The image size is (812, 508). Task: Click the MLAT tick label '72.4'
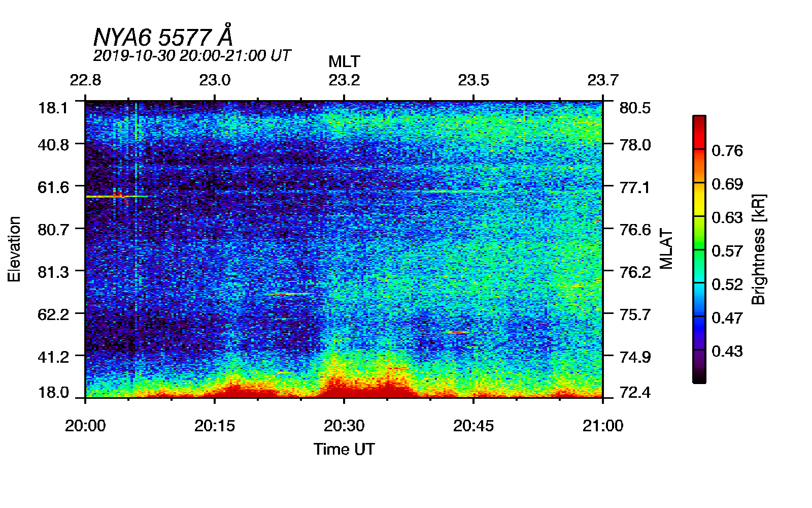pyautogui.click(x=635, y=392)
